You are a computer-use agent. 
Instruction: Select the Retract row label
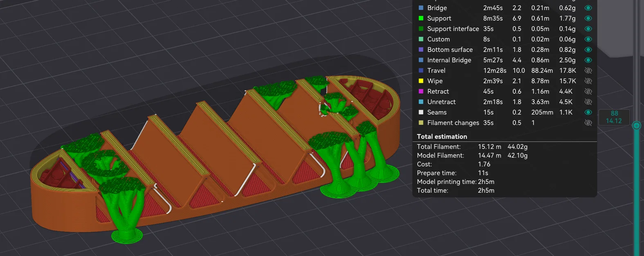438,91
